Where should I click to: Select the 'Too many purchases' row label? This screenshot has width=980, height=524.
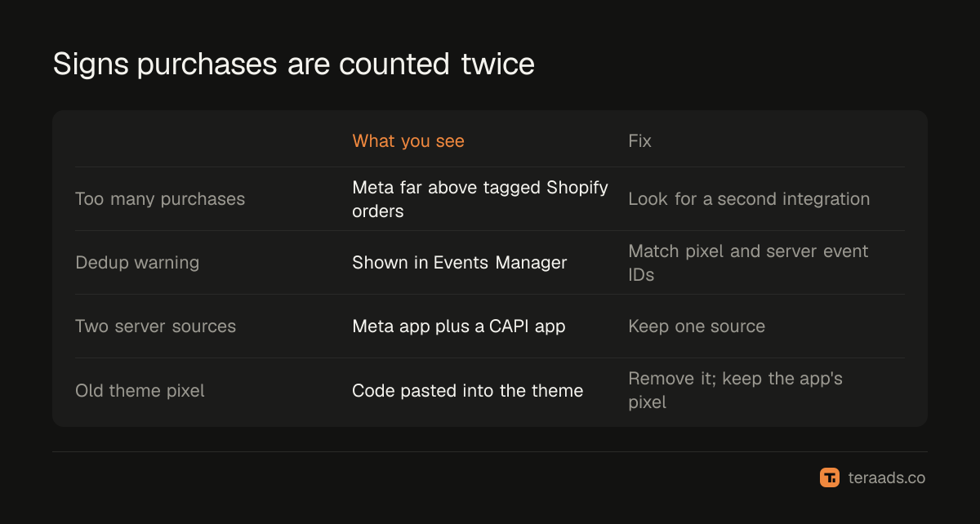[160, 199]
